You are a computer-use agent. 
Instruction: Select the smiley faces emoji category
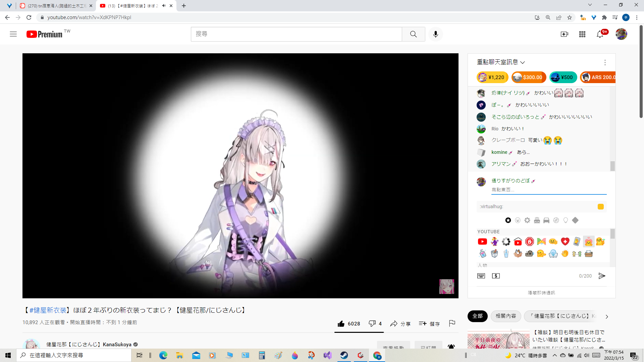coord(518,220)
